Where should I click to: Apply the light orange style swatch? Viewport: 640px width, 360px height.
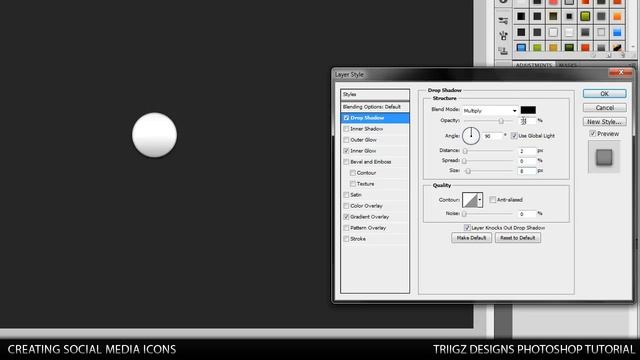tap(617, 16)
